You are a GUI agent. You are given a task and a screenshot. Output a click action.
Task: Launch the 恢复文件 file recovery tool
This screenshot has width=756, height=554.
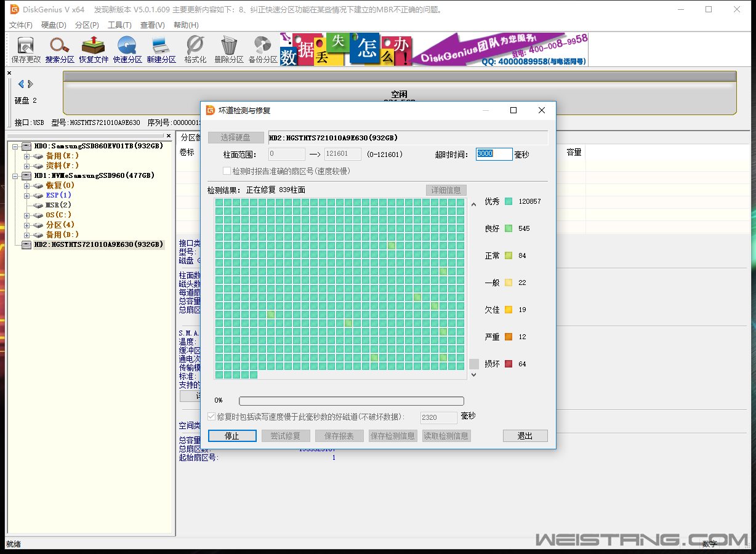tap(94, 49)
